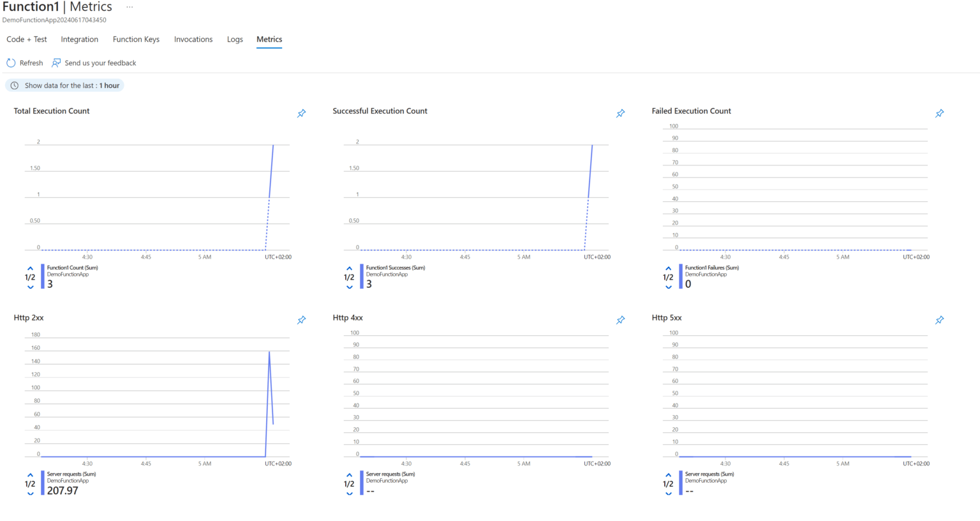Image resolution: width=980 pixels, height=521 pixels.
Task: Open the Function Keys tab
Action: (x=135, y=39)
